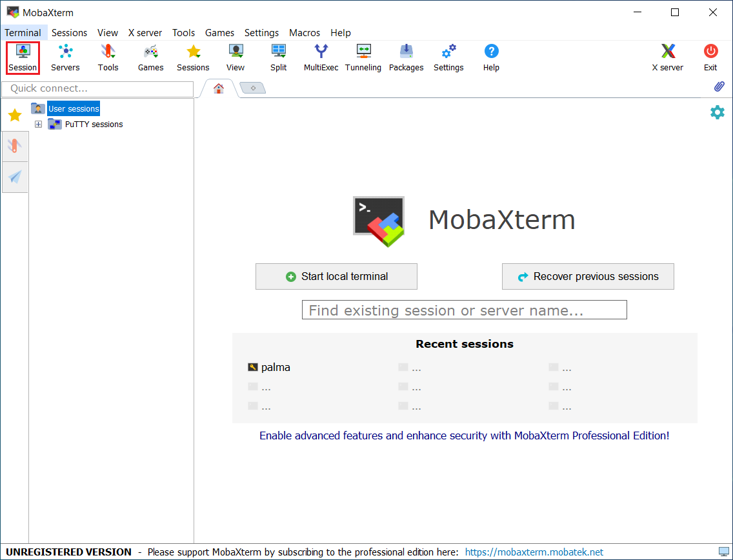Image resolution: width=733 pixels, height=560 pixels.
Task: Click the paperclip icon near the tab bar
Action: [719, 86]
